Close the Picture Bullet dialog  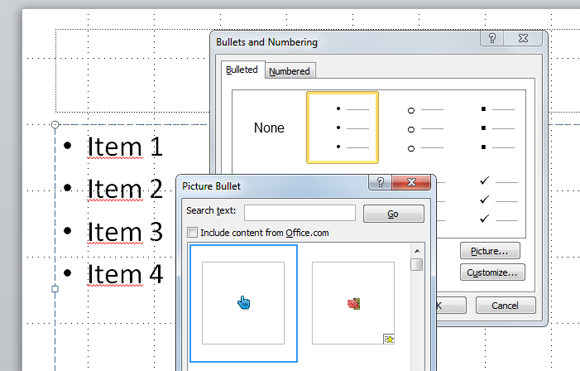pos(411,182)
